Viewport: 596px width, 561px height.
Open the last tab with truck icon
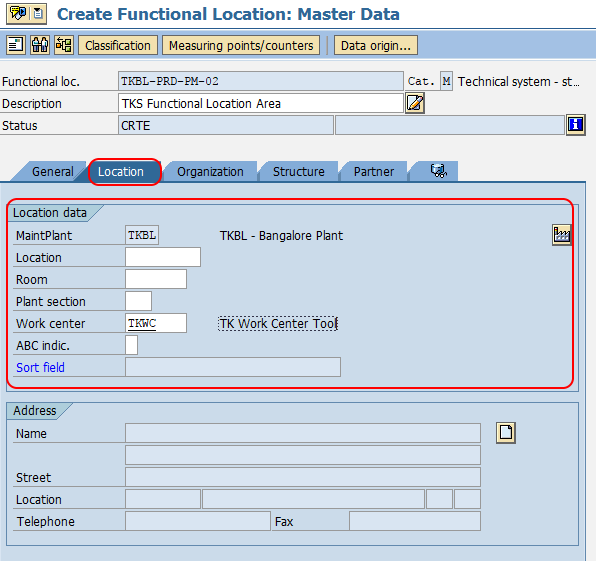tap(437, 171)
